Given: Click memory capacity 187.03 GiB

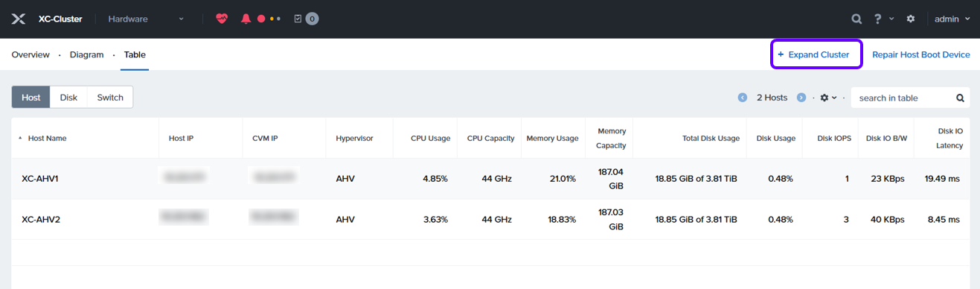Looking at the screenshot, I should pyautogui.click(x=611, y=220).
